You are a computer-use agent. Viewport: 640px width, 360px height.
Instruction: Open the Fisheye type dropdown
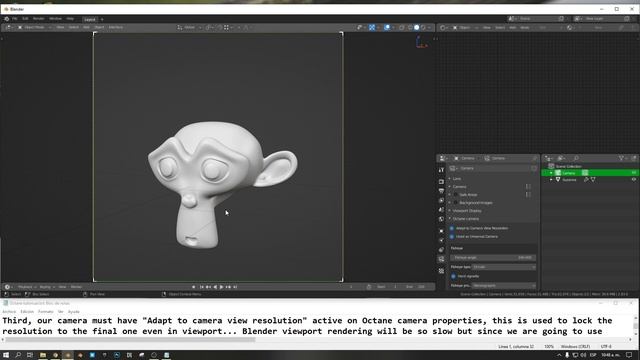[504, 267]
